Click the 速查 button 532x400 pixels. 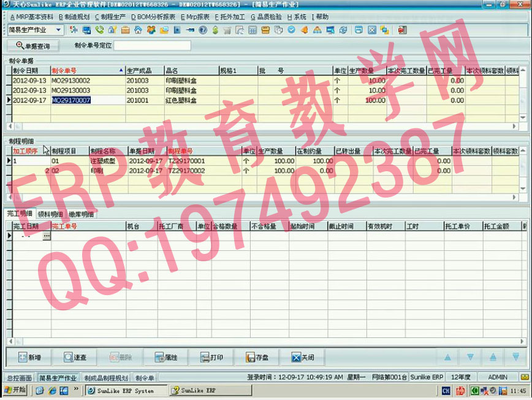click(75, 358)
